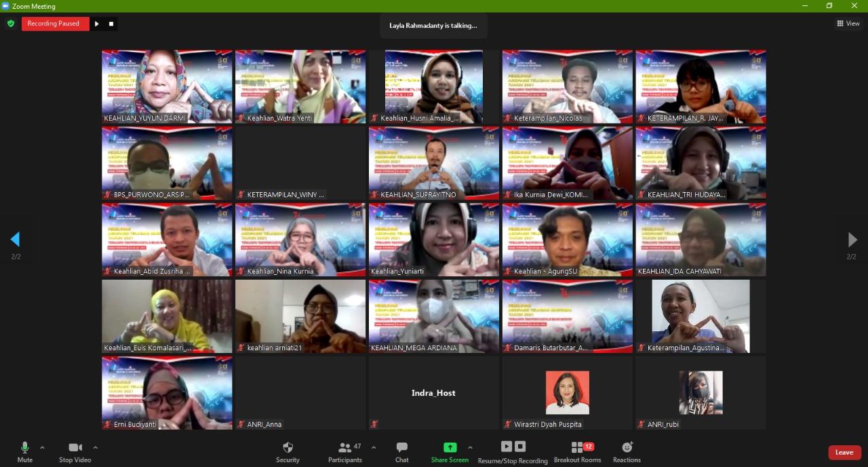Screen dimensions: 868x467
Task: Select Wirastri Dyah Puspita's video tile
Action: (x=567, y=393)
